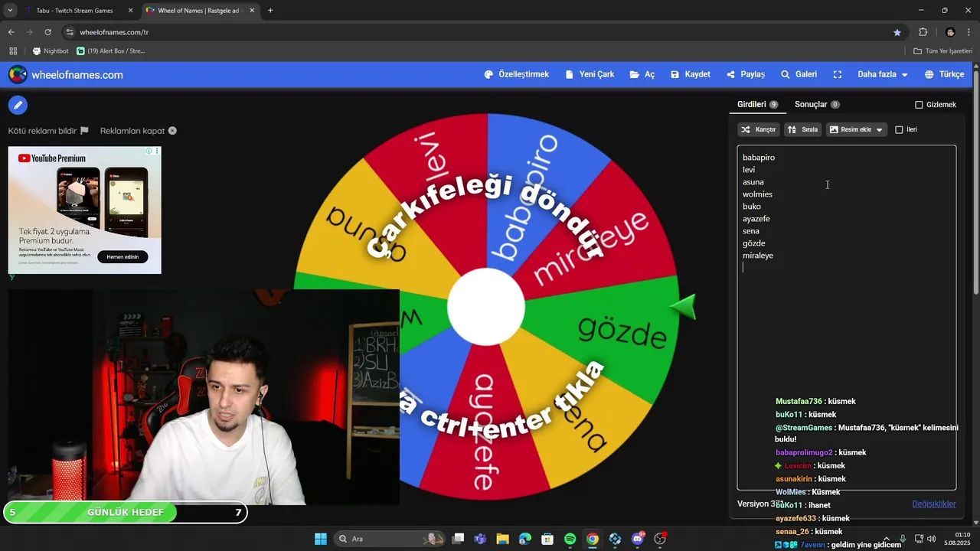Open Spotify from taskbar
Screen dimensions: 980x551
click(x=570, y=539)
